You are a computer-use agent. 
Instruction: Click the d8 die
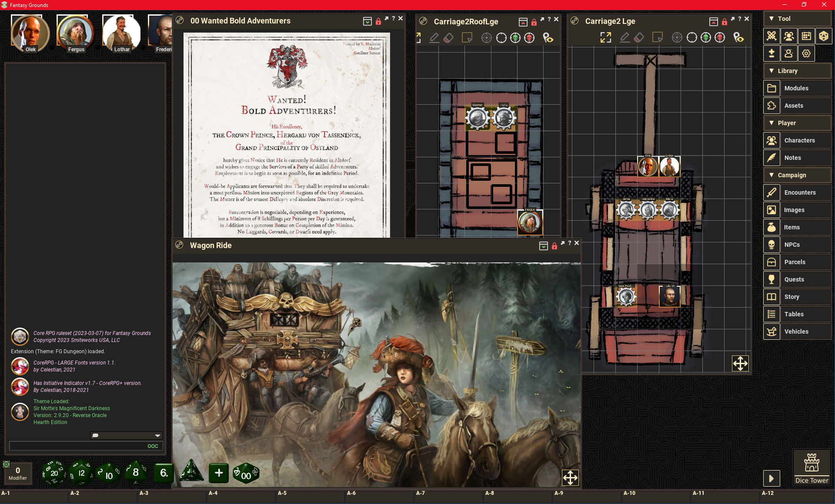point(136,472)
